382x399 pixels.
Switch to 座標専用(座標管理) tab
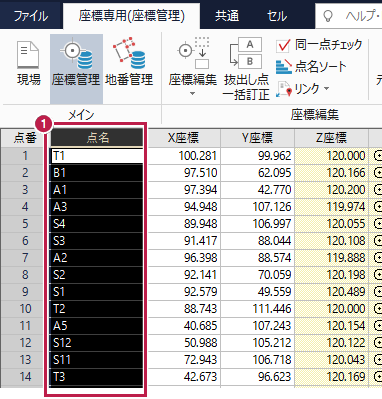pyautogui.click(x=131, y=16)
